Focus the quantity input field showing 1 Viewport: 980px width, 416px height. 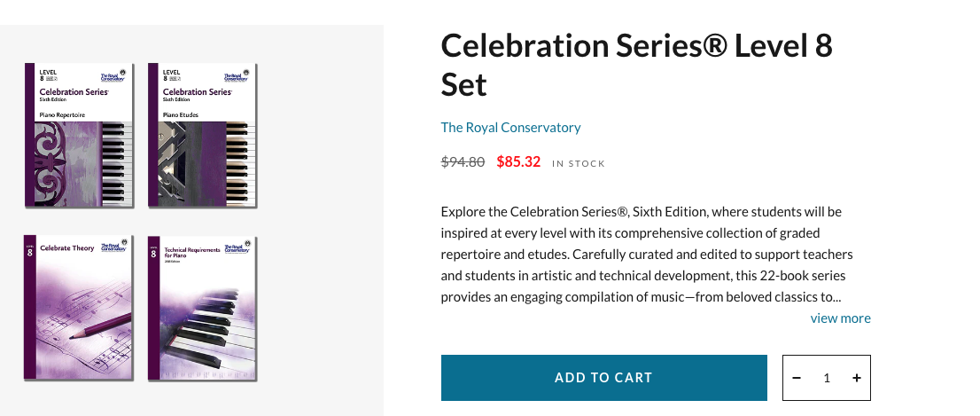tap(826, 378)
